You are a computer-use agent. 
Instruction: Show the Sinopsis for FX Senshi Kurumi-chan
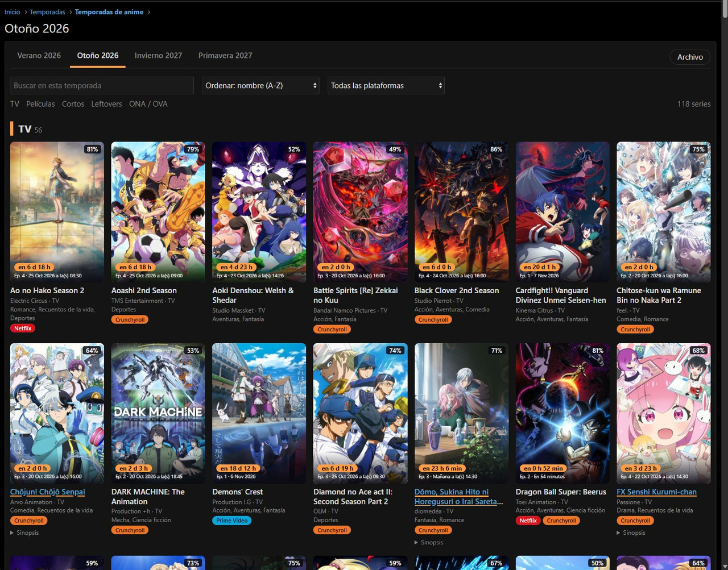click(x=631, y=532)
